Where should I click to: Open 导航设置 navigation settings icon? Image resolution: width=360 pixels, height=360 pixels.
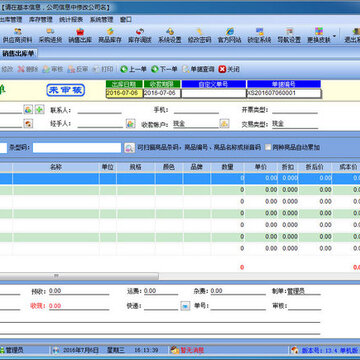coord(289,35)
